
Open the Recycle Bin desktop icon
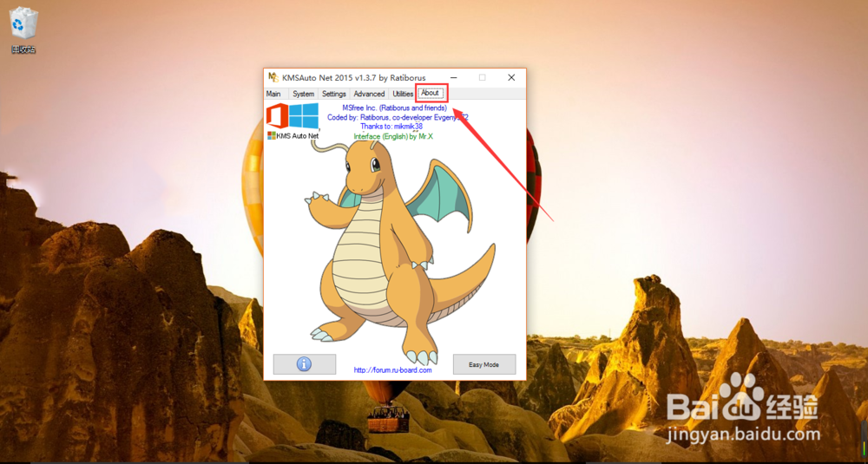(23, 29)
